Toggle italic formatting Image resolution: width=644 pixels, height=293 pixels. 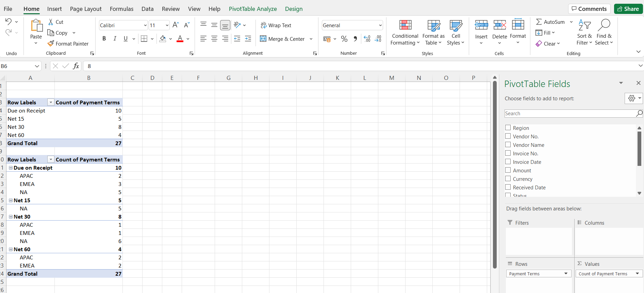pyautogui.click(x=115, y=39)
